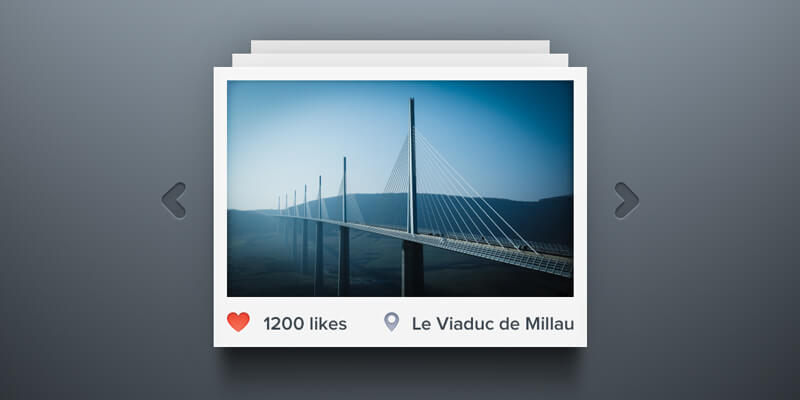
Task: Click the white frame border above the photo
Action: click(x=400, y=73)
